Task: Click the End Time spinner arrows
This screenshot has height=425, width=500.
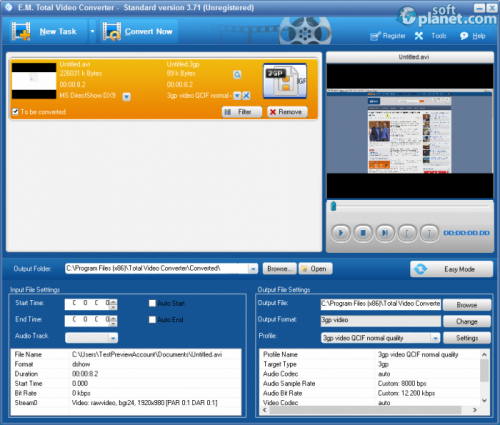Action: 113,321
